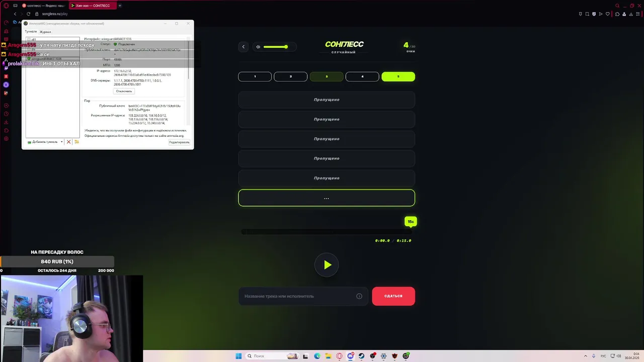Click the Отключить button in AmneziaWG

click(x=124, y=91)
